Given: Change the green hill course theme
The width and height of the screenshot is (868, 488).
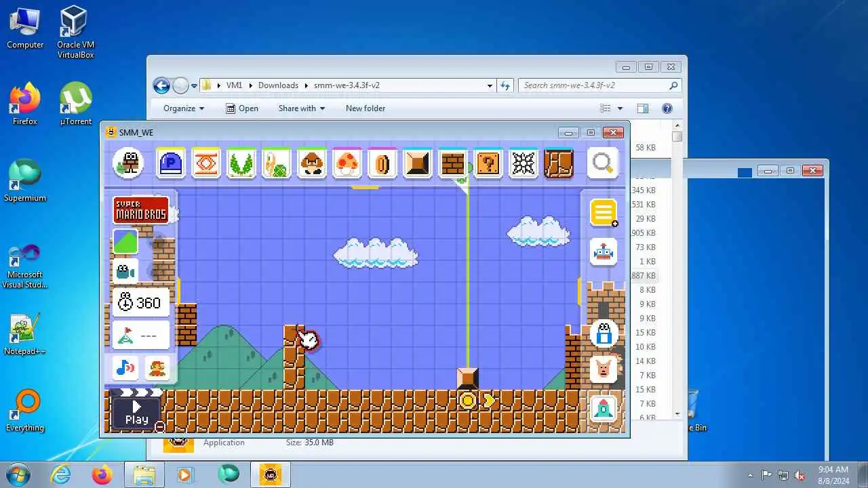Looking at the screenshot, I should click(x=125, y=242).
